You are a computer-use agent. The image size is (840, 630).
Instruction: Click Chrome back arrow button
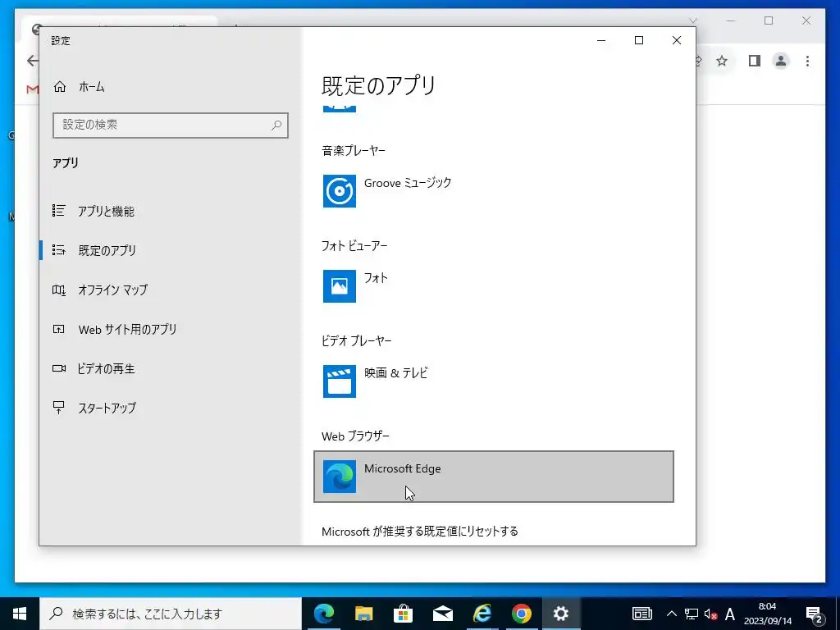point(33,61)
